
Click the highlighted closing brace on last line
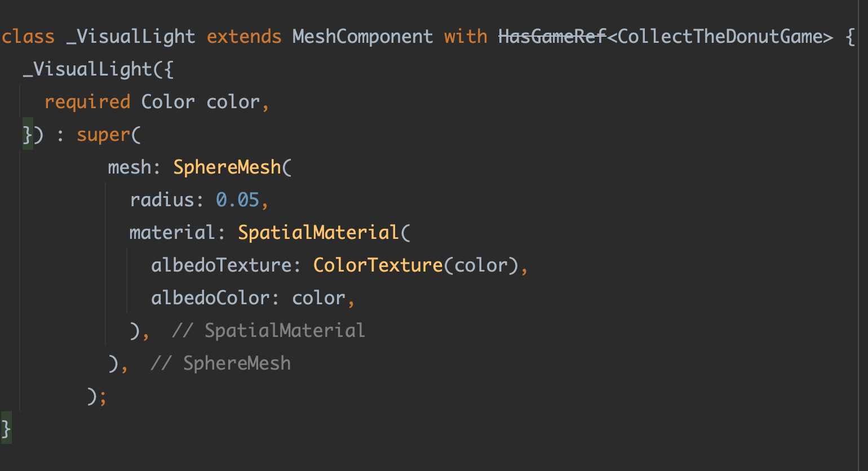pos(6,429)
